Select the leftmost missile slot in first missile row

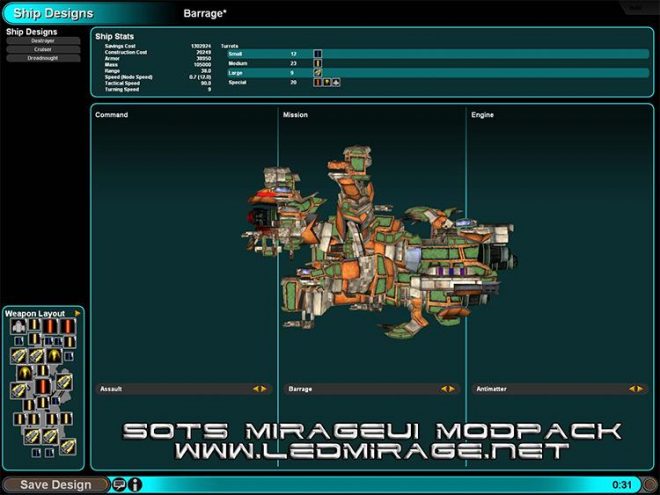(19, 356)
